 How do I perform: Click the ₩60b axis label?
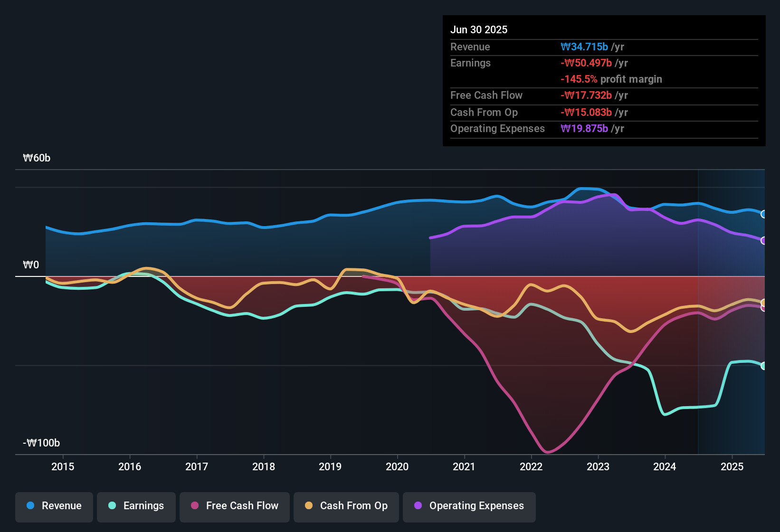36,158
